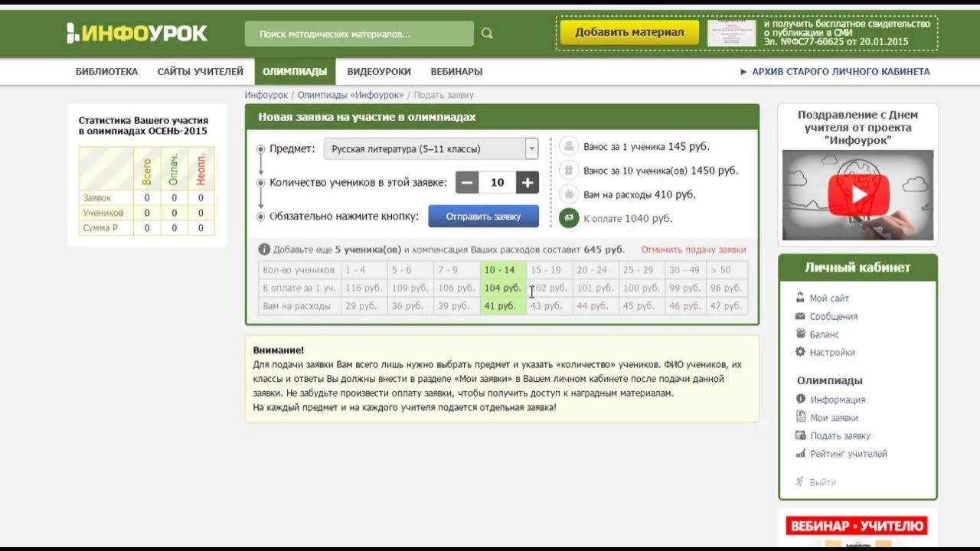Viewport: 980px width, 551px height.
Task: Select the 15 - 19 students cell
Action: point(549,270)
